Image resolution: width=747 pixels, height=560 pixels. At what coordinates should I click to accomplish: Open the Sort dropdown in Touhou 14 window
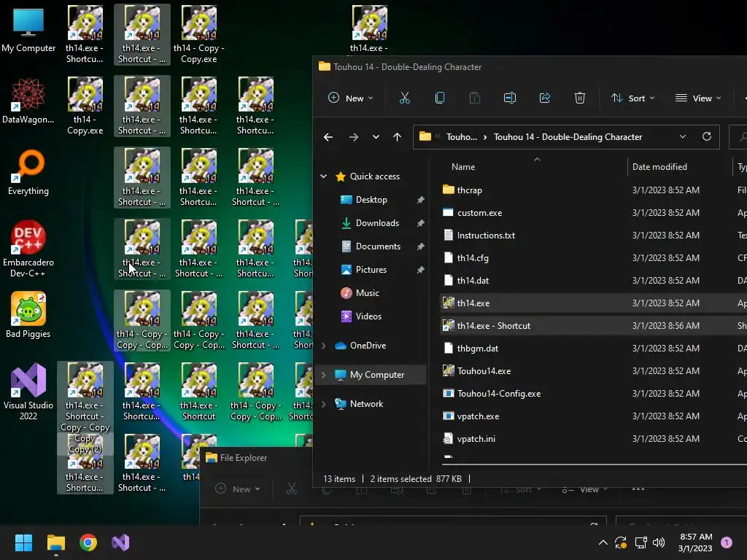pos(633,98)
